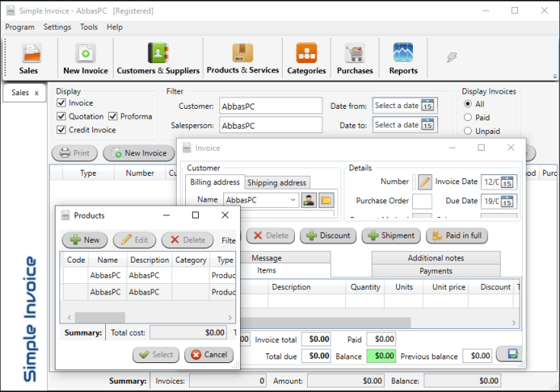Click the Description column header in Products
Screen dimensions: 560x392
click(149, 260)
